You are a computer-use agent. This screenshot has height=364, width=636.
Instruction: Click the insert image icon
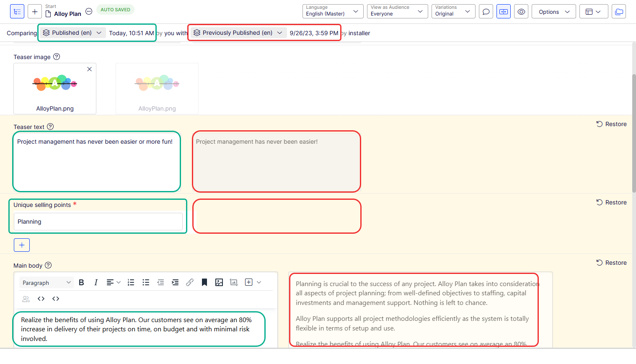click(x=219, y=283)
